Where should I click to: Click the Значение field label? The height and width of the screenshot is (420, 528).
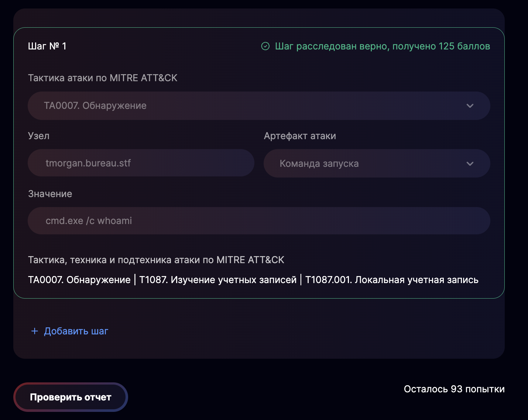pyautogui.click(x=50, y=194)
